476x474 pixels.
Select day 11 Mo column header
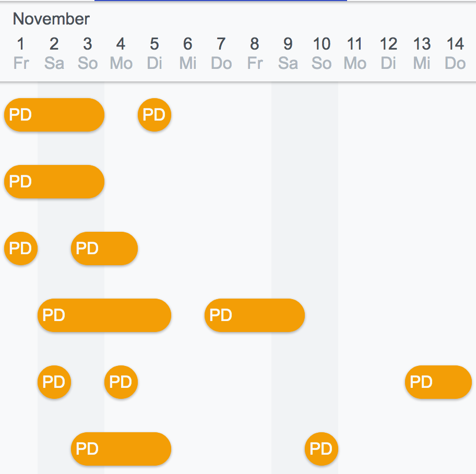pos(355,53)
